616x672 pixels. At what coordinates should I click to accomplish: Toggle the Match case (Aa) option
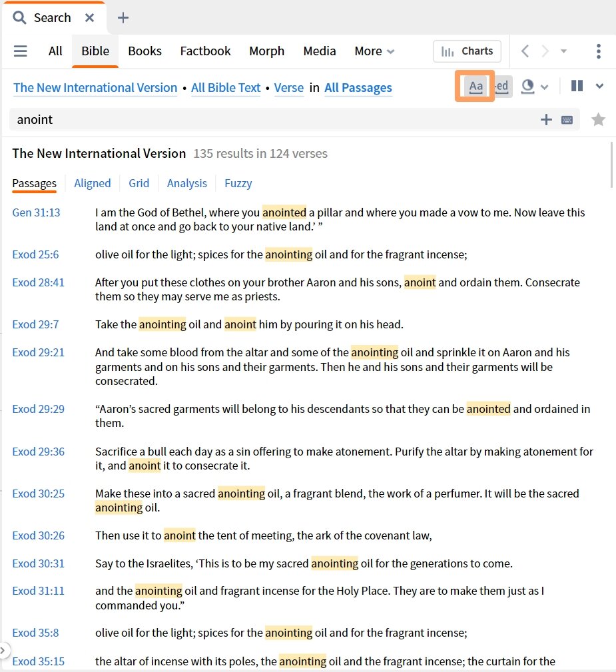(x=475, y=86)
